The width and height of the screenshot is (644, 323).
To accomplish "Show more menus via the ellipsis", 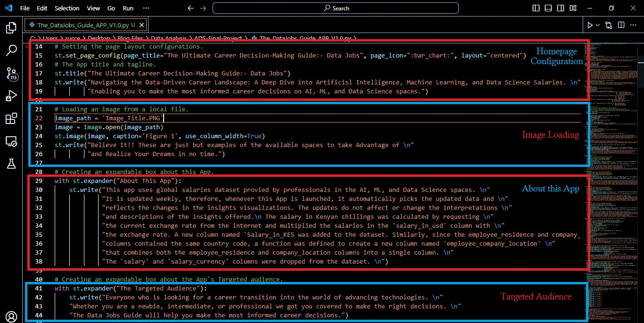I will pyautogui.click(x=146, y=8).
